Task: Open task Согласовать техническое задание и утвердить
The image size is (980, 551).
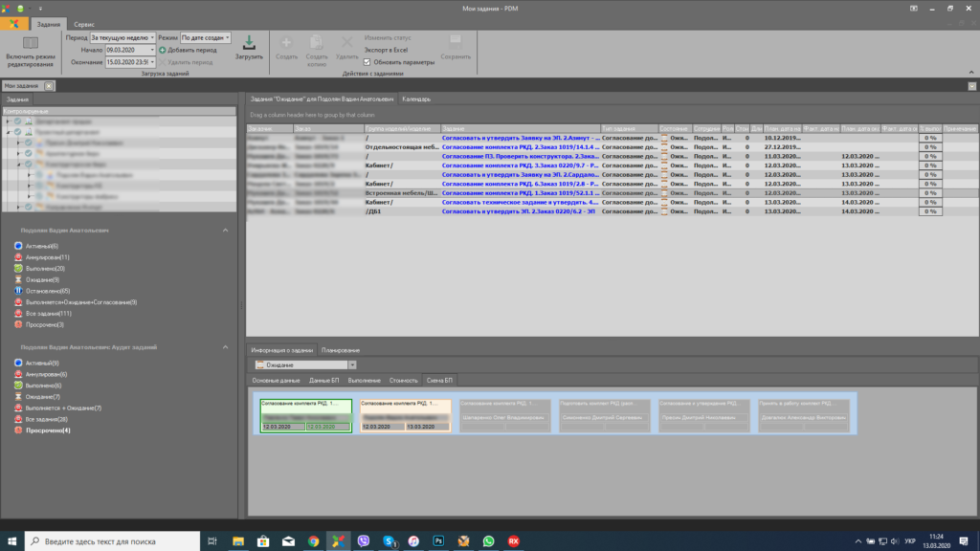Action: [520, 203]
